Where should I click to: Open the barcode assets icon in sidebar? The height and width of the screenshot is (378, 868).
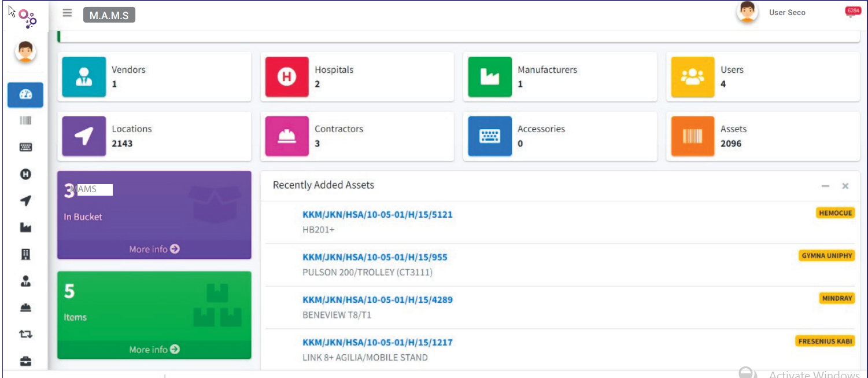(x=25, y=121)
